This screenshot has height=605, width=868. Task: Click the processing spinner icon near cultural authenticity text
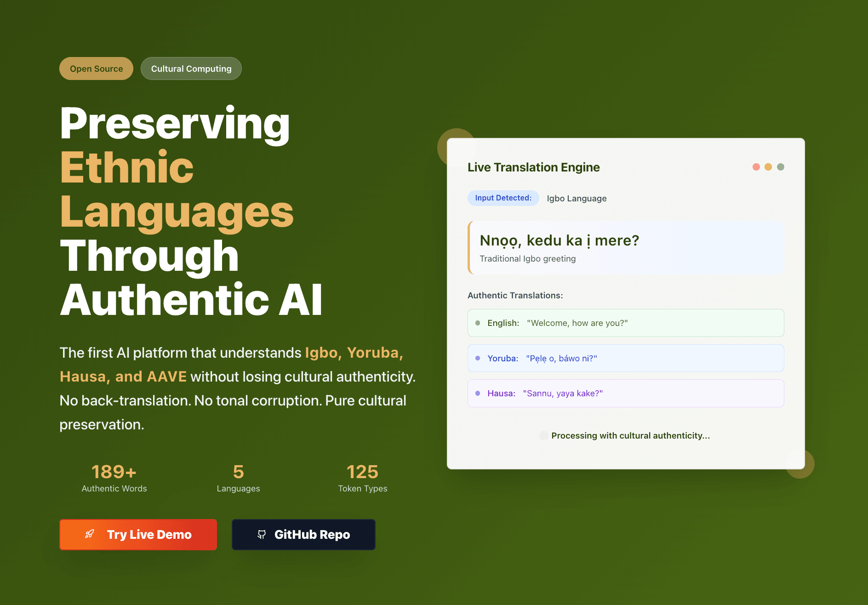click(545, 435)
